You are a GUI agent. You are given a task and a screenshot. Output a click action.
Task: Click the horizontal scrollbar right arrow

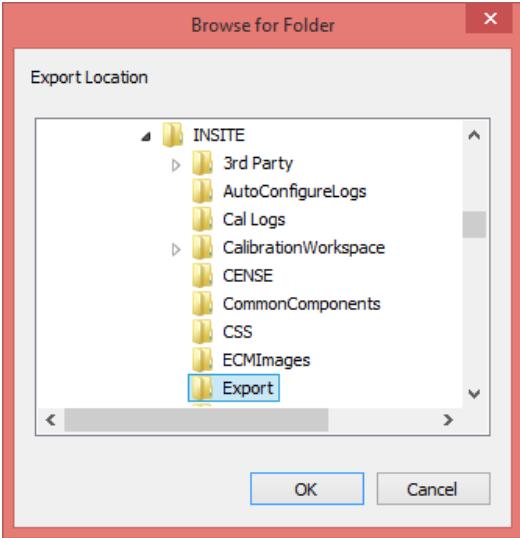tap(448, 420)
